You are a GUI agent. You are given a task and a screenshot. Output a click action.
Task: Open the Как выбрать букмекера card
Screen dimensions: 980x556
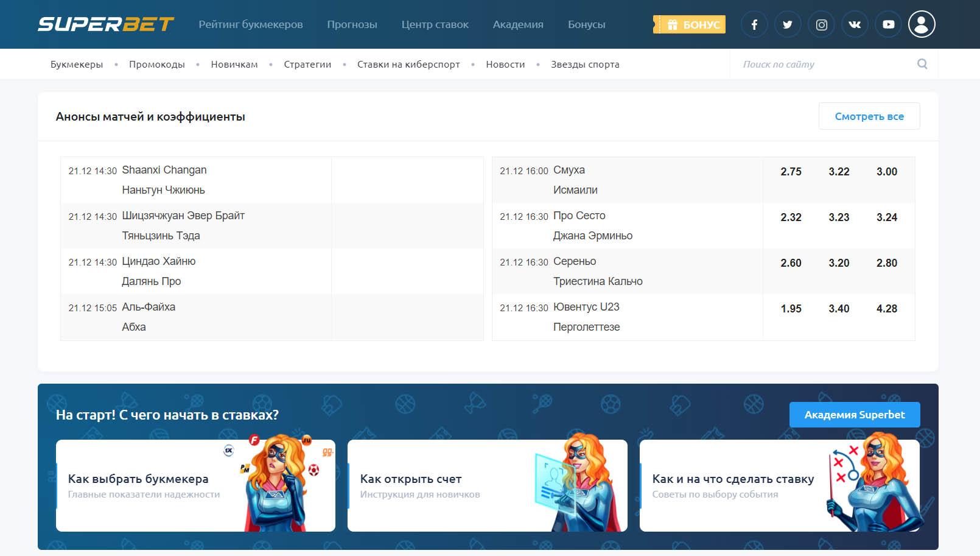pos(195,485)
